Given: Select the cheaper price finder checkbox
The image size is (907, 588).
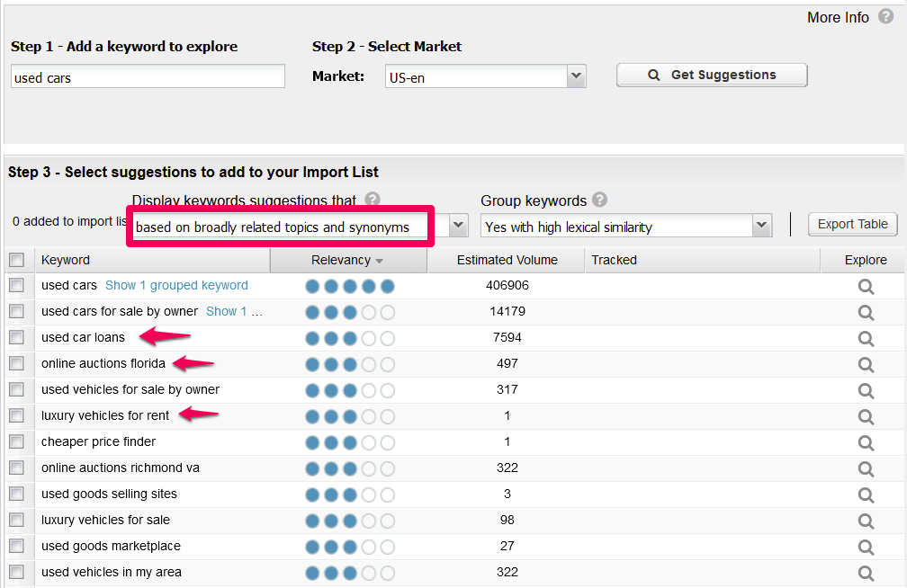Looking at the screenshot, I should pyautogui.click(x=16, y=441).
